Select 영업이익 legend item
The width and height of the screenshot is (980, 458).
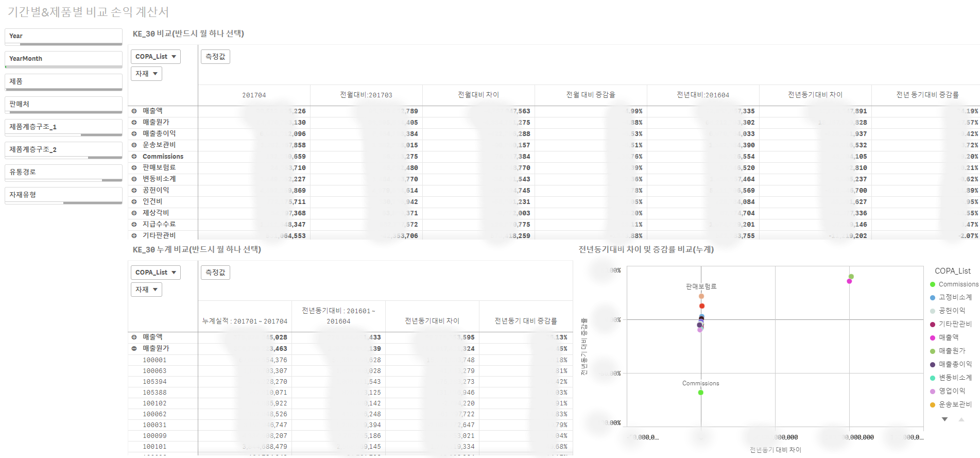[x=948, y=392]
